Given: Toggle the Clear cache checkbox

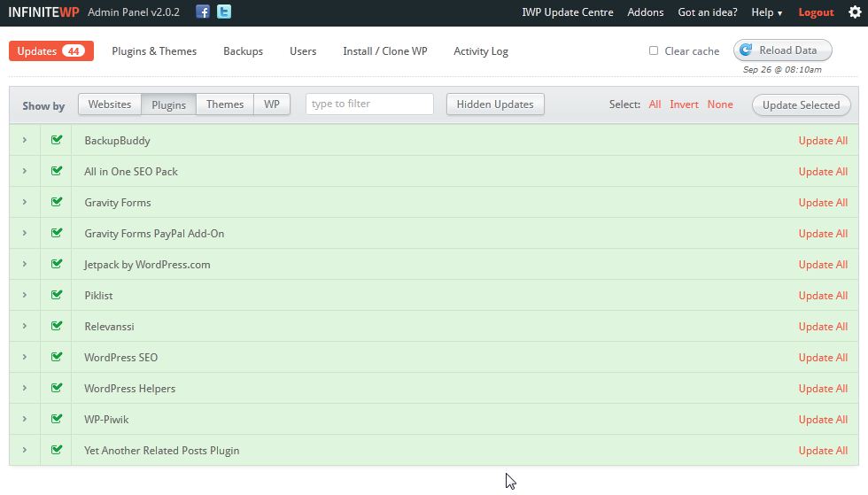Looking at the screenshot, I should click(654, 50).
